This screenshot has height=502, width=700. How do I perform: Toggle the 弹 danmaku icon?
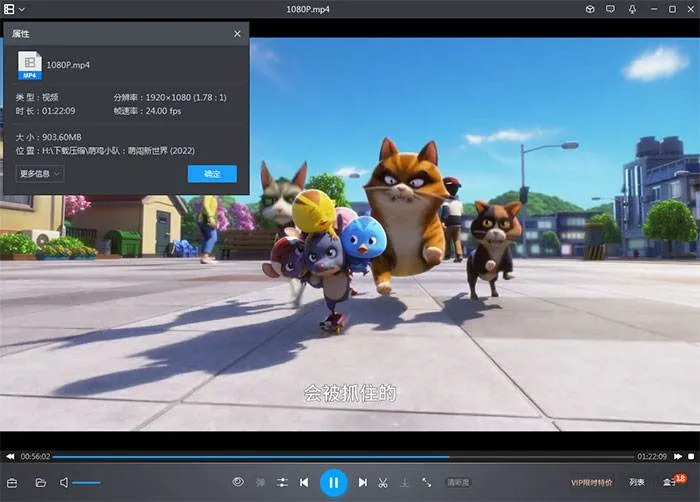pyautogui.click(x=260, y=482)
